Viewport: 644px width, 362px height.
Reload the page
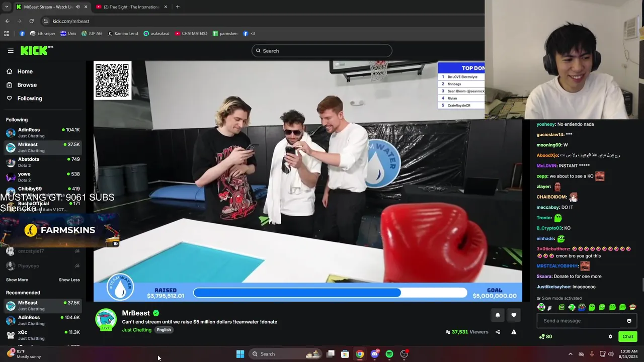click(31, 21)
